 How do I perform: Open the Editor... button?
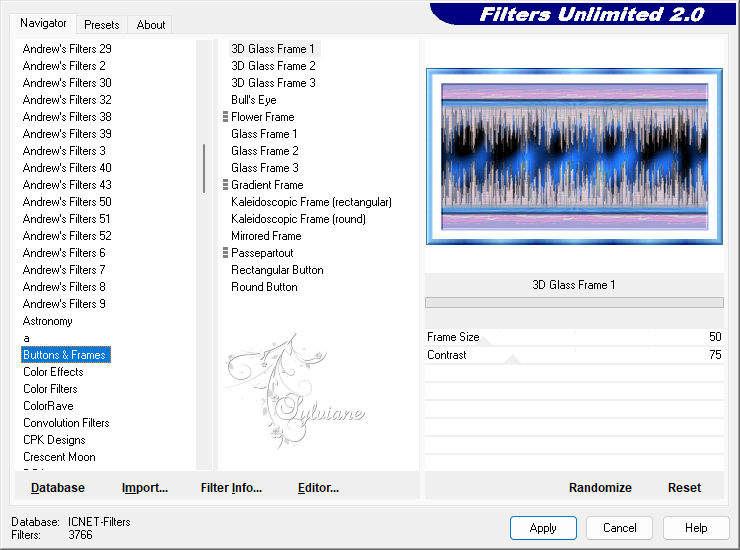click(x=318, y=488)
